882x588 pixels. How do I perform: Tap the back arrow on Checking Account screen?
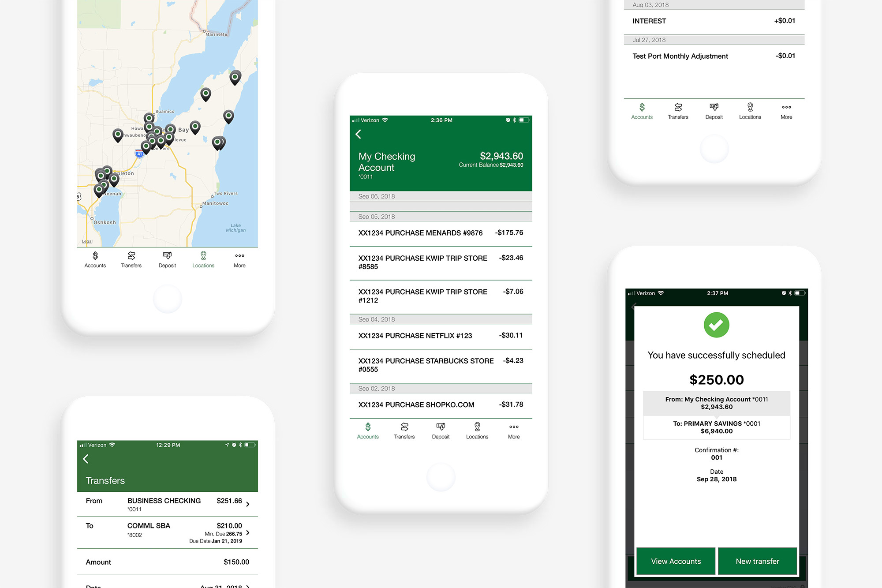click(x=359, y=134)
